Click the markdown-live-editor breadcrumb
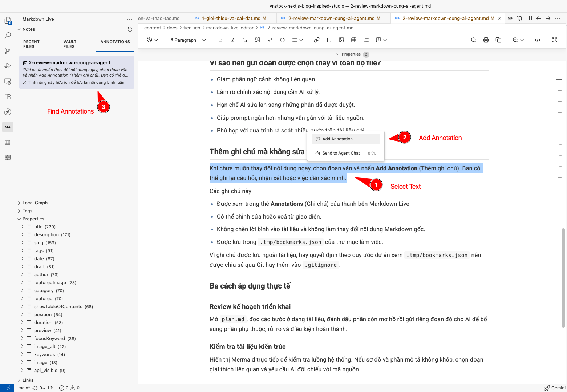The height and width of the screenshot is (392, 567). point(230,28)
